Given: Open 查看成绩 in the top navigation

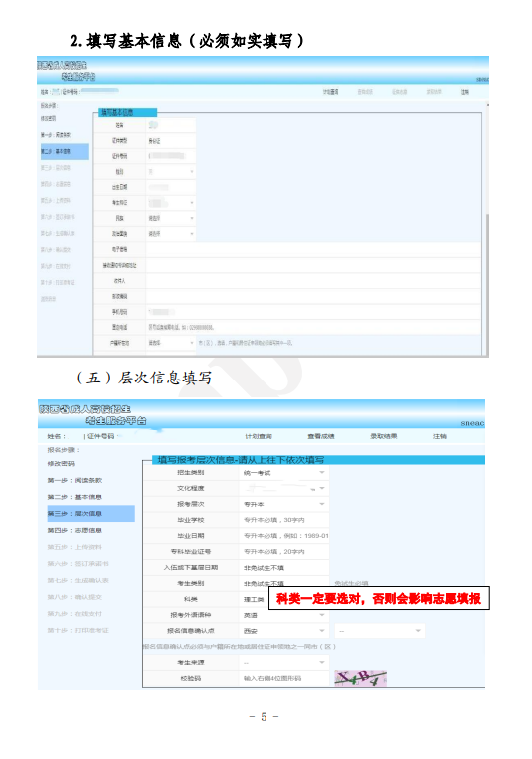Looking at the screenshot, I should [x=321, y=436].
